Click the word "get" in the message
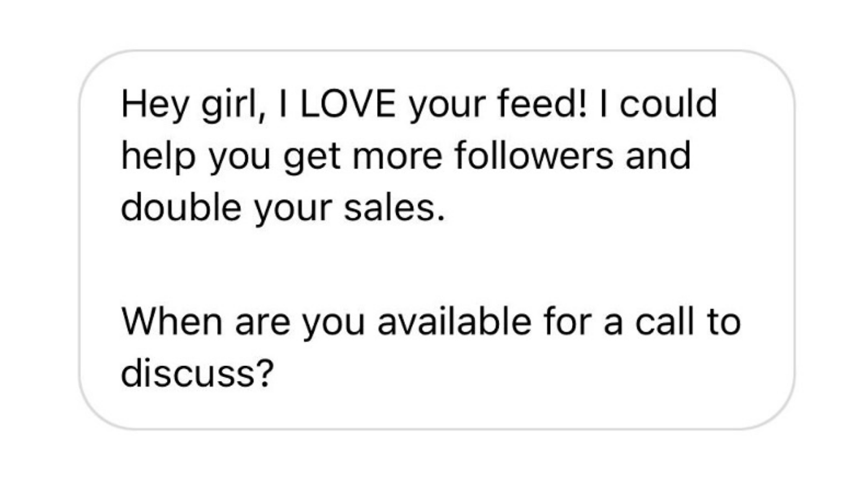The height and width of the screenshot is (488, 868). (311, 156)
